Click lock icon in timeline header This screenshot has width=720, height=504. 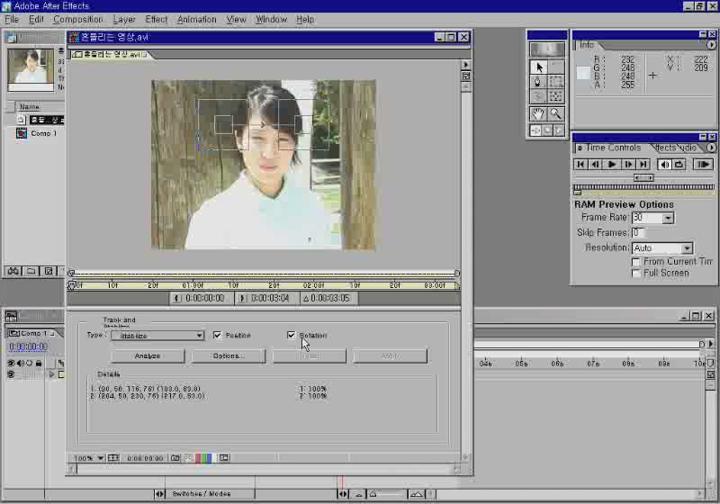pyautogui.click(x=39, y=363)
